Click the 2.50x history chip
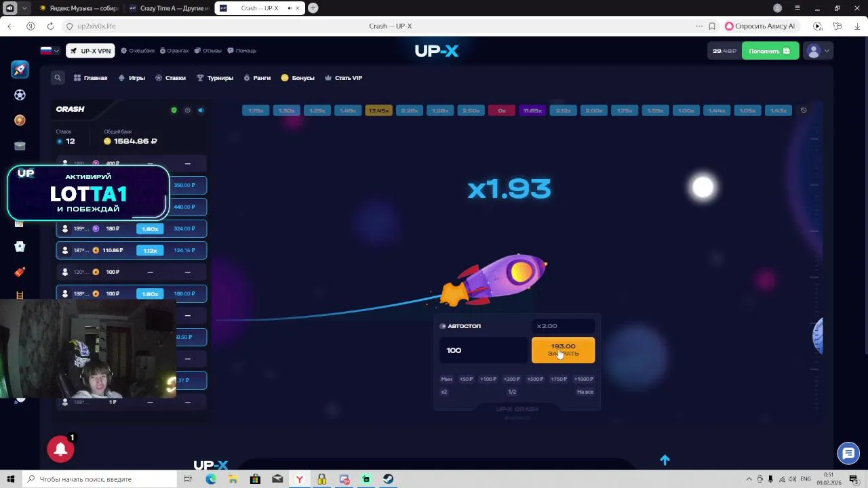 tap(471, 110)
